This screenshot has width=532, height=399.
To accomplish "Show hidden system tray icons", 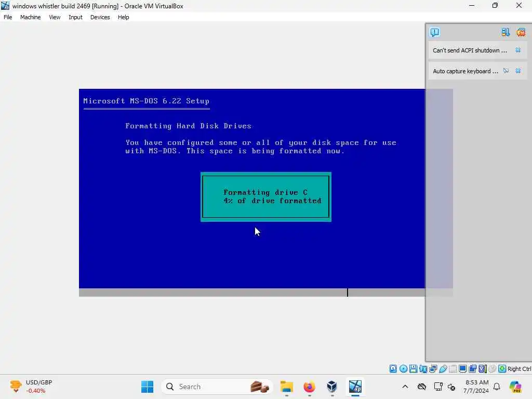I will (405, 387).
